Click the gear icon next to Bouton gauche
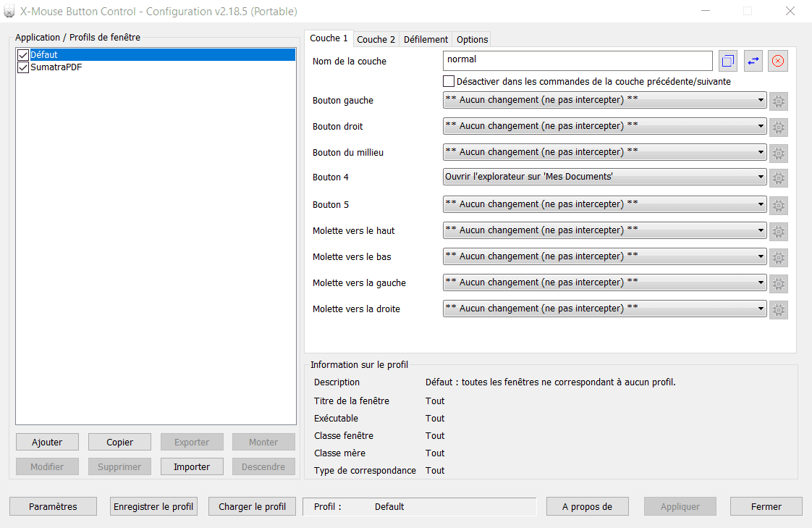 point(779,101)
